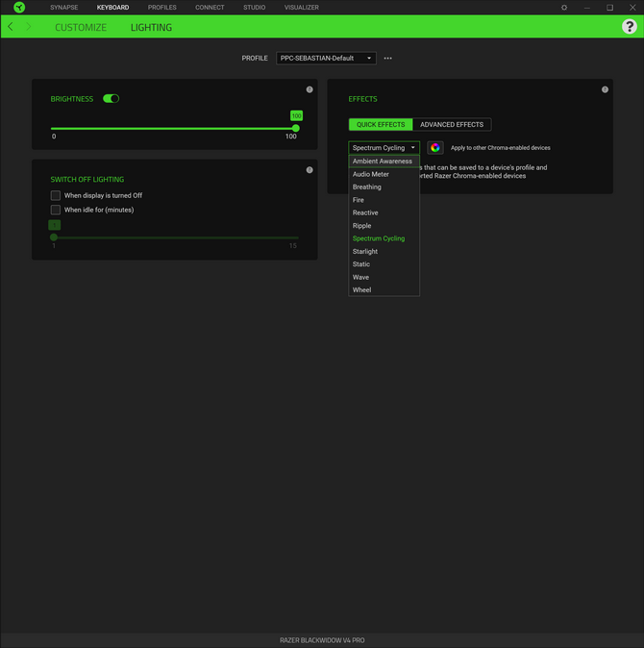Click the idle minutes slider handle
The image size is (644, 648).
point(54,237)
